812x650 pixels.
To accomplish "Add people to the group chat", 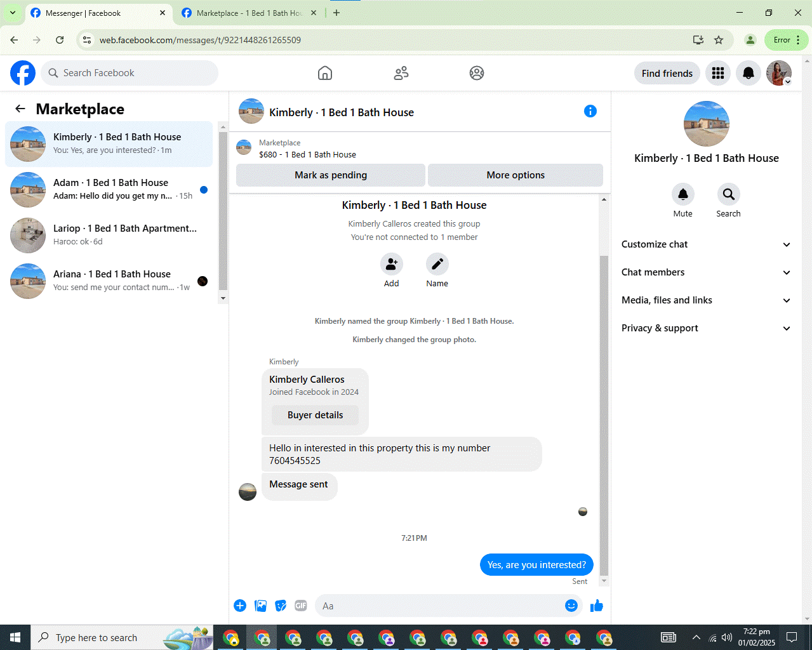I will (392, 264).
